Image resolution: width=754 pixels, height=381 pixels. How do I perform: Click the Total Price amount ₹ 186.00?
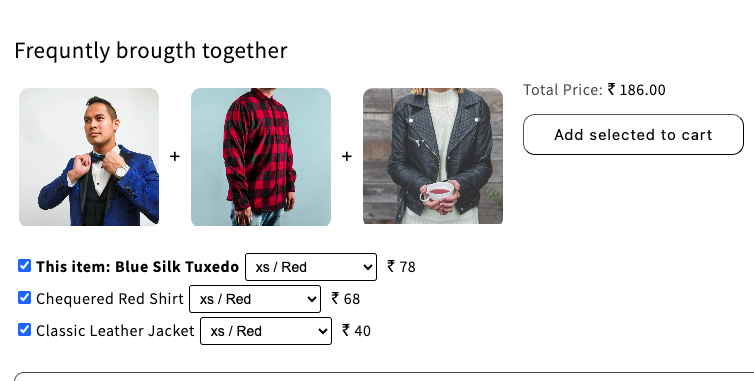pyautogui.click(x=637, y=90)
